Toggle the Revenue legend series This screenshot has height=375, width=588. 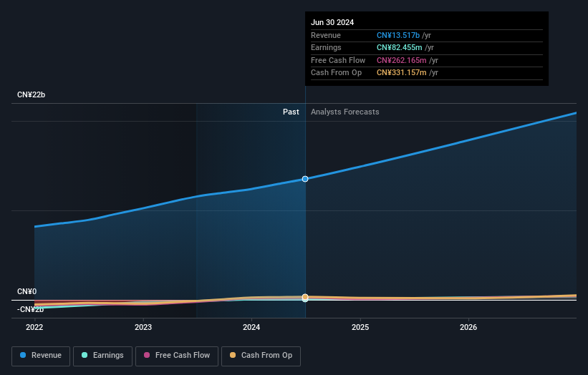pyautogui.click(x=41, y=356)
